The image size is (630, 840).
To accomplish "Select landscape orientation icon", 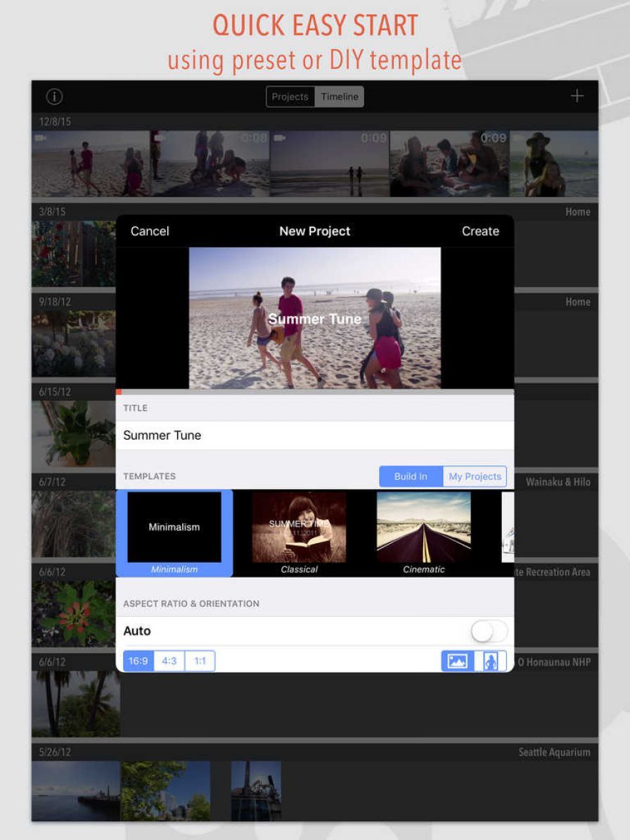I will point(458,661).
